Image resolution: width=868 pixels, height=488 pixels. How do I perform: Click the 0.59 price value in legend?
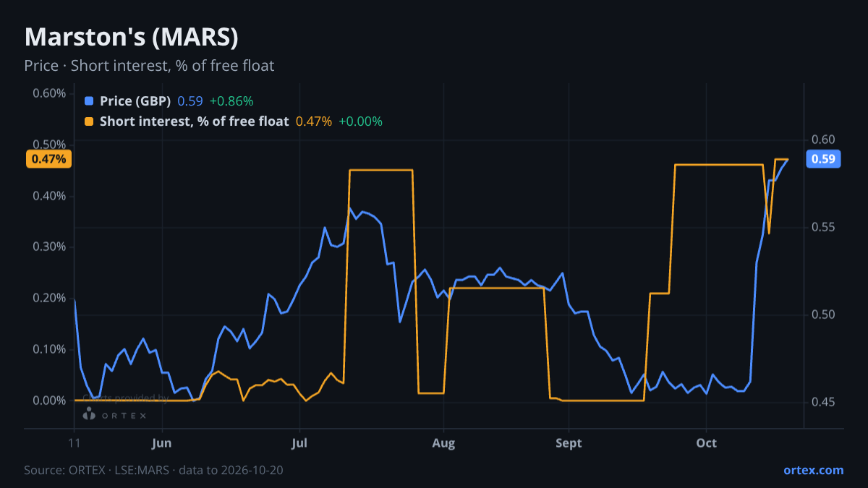pyautogui.click(x=190, y=101)
